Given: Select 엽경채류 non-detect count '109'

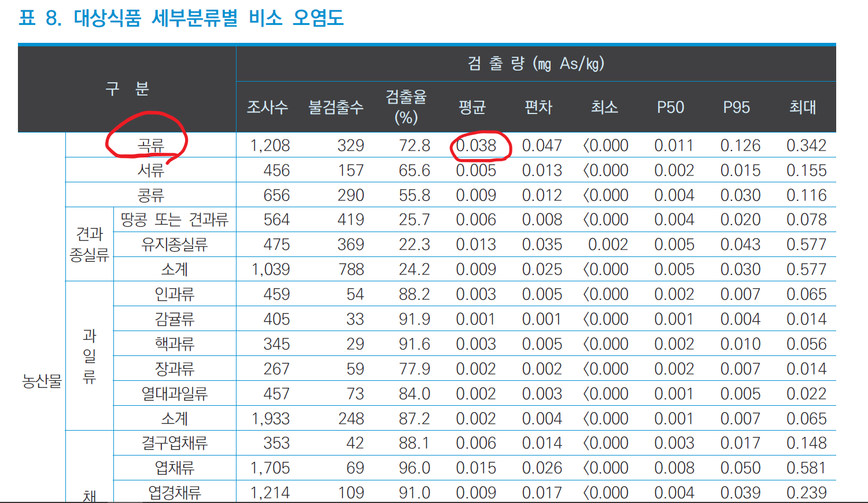Looking at the screenshot, I should coord(351,493).
